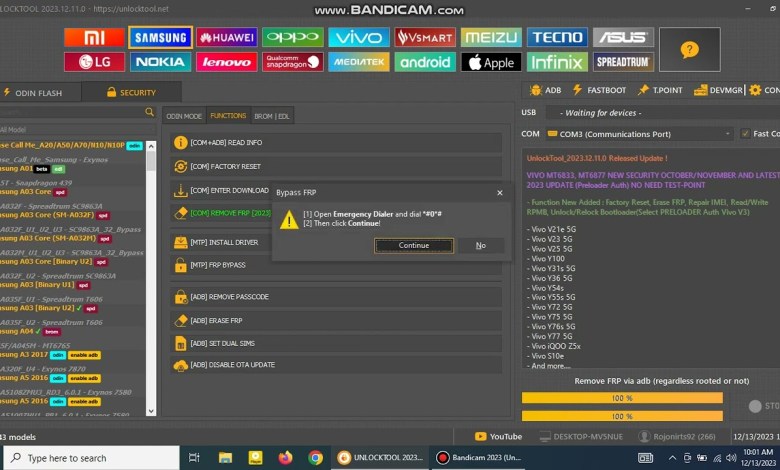Click No in the Bypass FRP dialog
This screenshot has width=780, height=470.
(480, 245)
